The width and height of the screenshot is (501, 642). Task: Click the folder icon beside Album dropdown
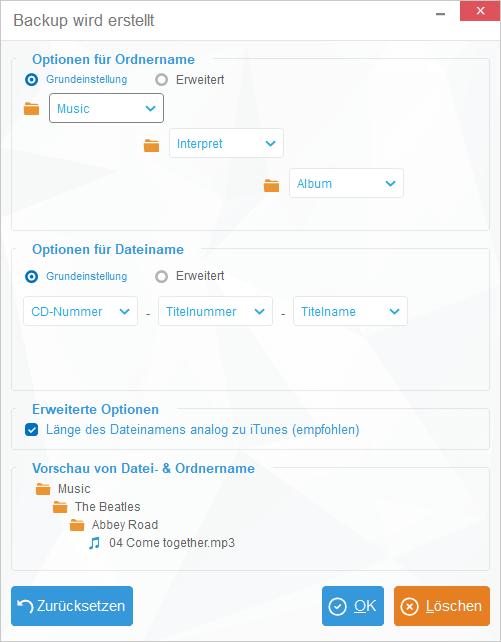[x=271, y=185]
